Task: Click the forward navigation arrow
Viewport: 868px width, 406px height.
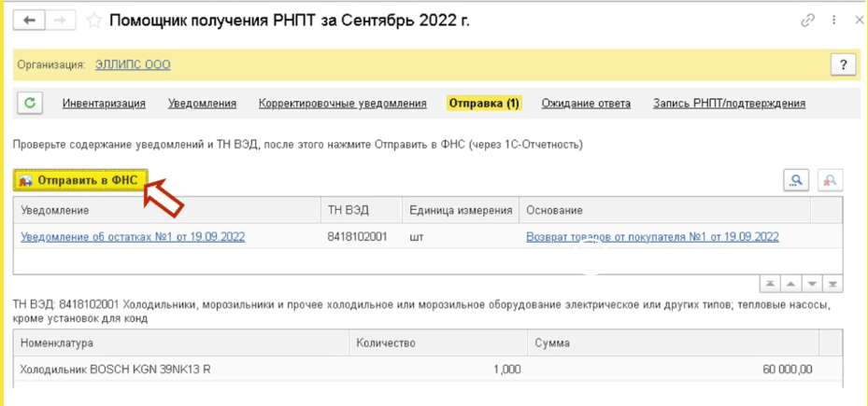Action: (x=60, y=21)
